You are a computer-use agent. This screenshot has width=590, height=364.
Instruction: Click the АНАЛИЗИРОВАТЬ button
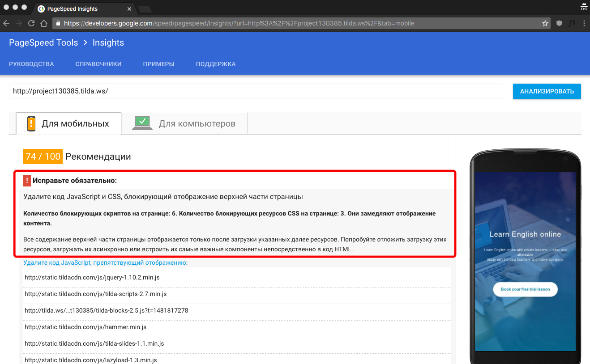[547, 91]
